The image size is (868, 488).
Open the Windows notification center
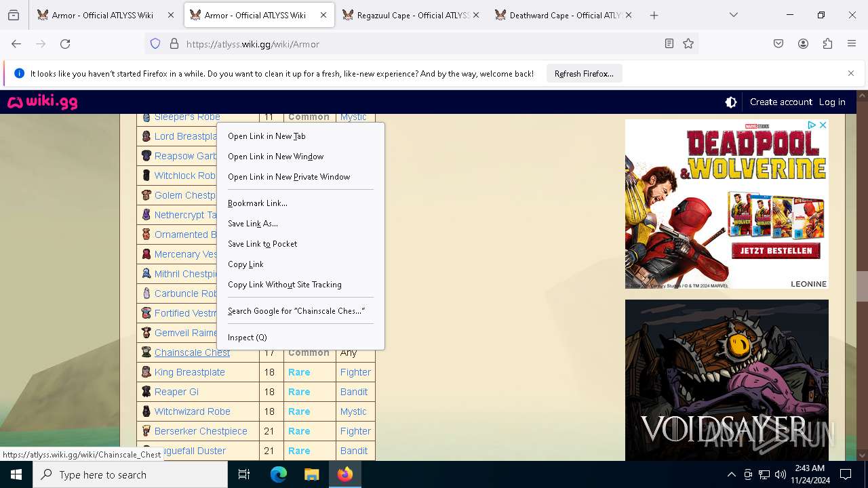coord(846,474)
